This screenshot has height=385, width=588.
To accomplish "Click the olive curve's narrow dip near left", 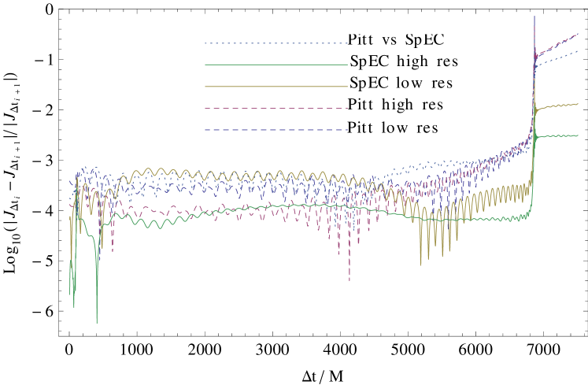I will pyautogui.click(x=101, y=245).
